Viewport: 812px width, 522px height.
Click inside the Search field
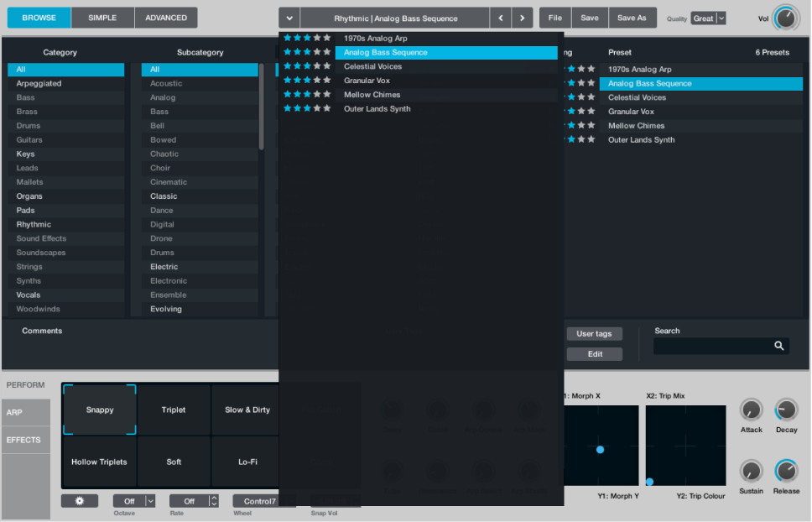[717, 345]
